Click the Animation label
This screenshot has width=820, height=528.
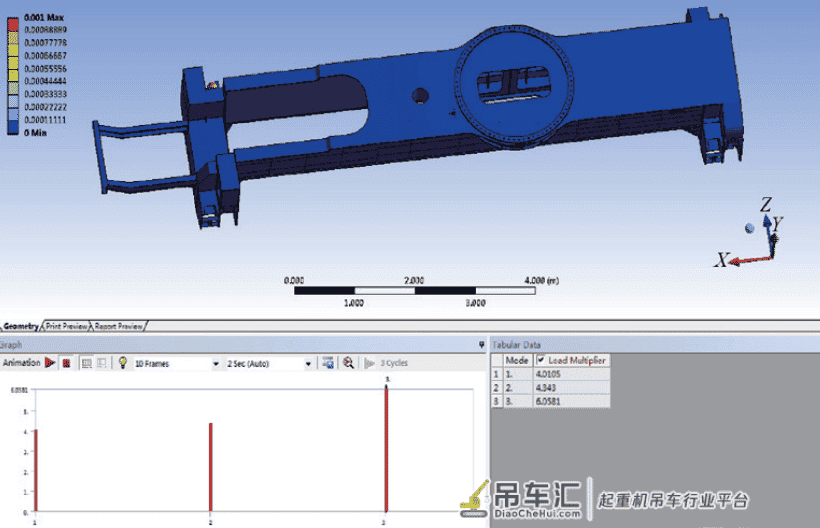tap(21, 363)
